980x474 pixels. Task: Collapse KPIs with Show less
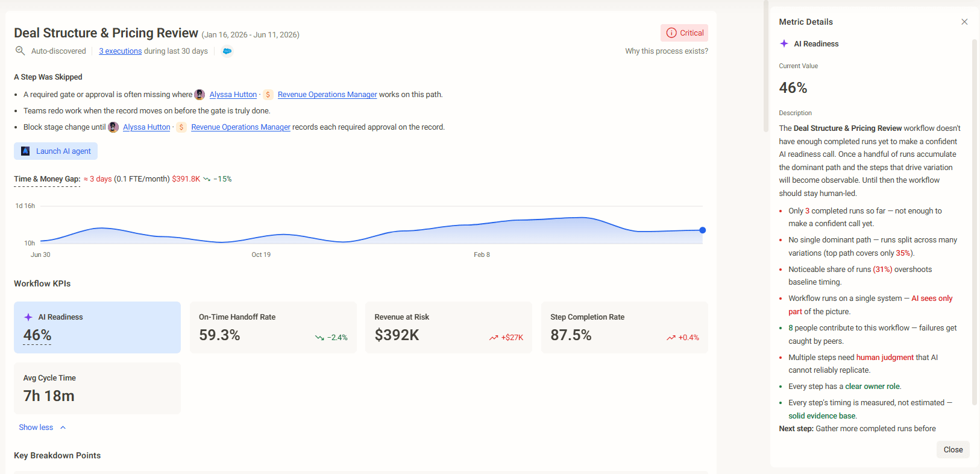36,428
